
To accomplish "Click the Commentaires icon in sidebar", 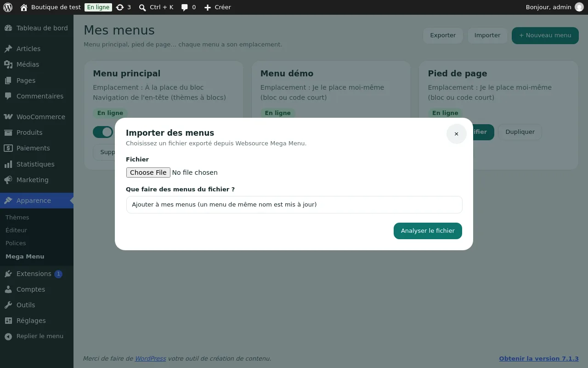I will click(8, 96).
